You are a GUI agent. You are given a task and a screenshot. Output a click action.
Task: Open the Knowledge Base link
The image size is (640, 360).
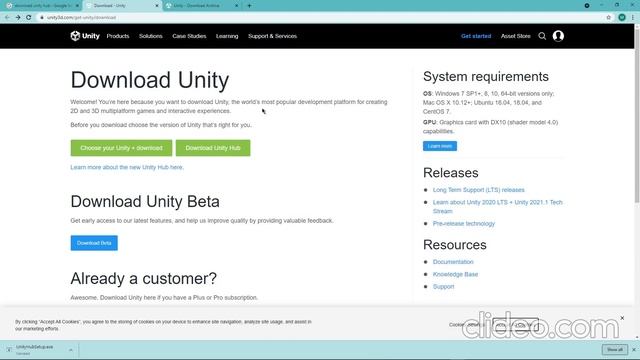click(x=455, y=274)
